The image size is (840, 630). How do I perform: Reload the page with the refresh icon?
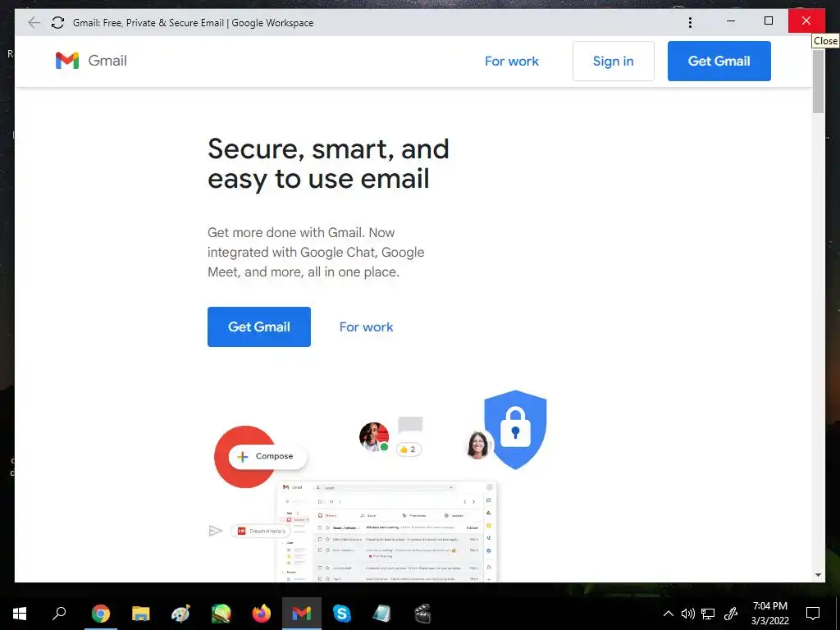(x=58, y=22)
